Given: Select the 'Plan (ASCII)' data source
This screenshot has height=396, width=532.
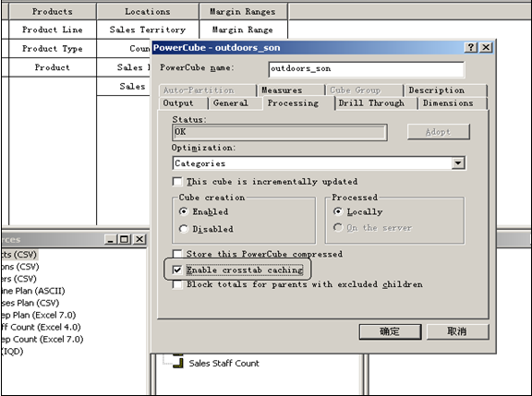Looking at the screenshot, I should click(x=33, y=291).
